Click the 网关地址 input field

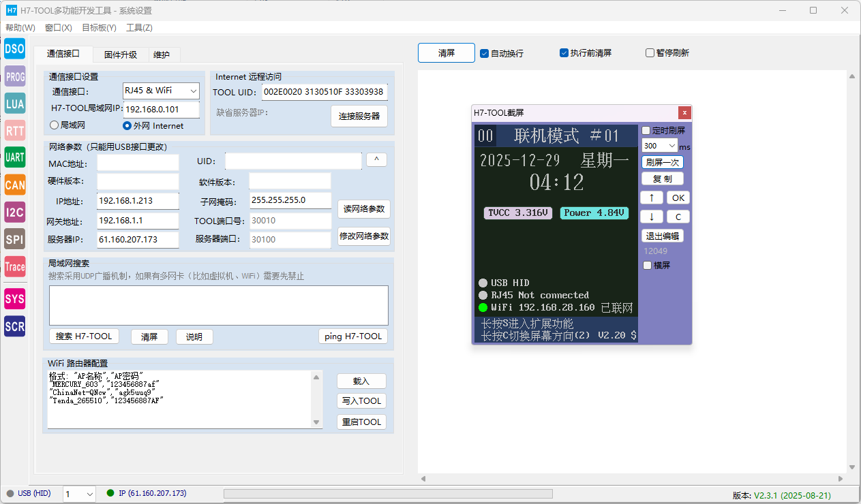coord(138,221)
